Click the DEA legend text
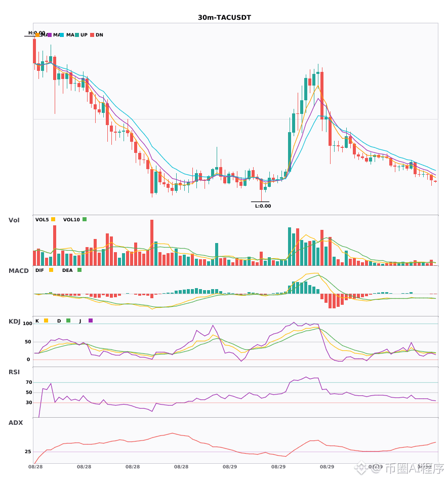The height and width of the screenshot is (481, 448). (x=67, y=270)
